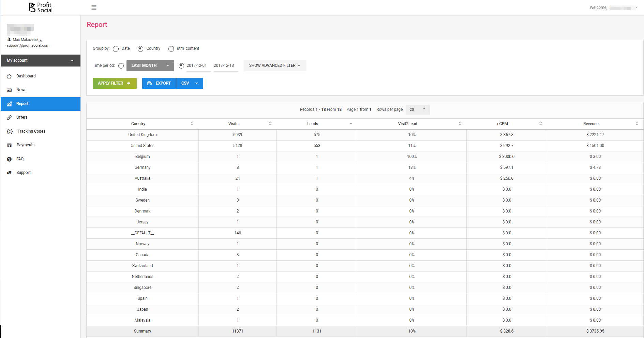
Task: Click the News newspaper icon
Action: [x=9, y=90]
